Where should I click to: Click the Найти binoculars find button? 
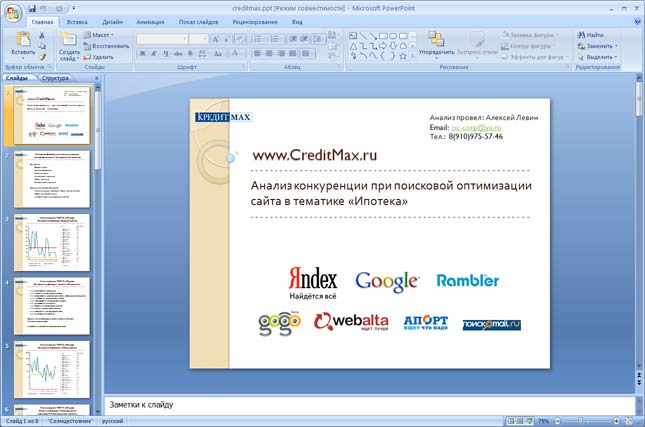point(591,35)
